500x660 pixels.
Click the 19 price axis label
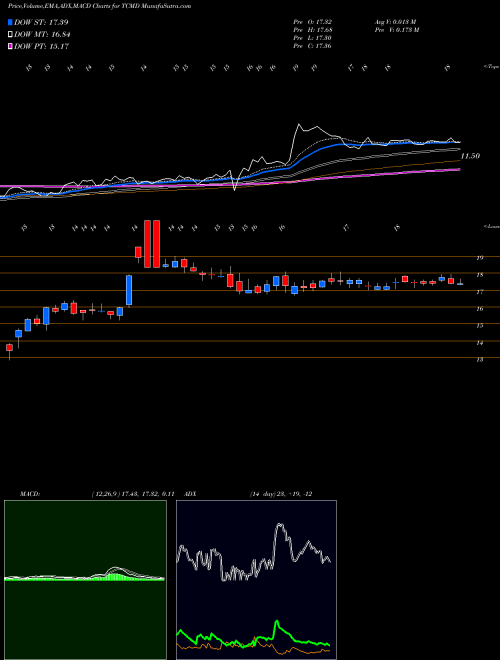[480, 258]
